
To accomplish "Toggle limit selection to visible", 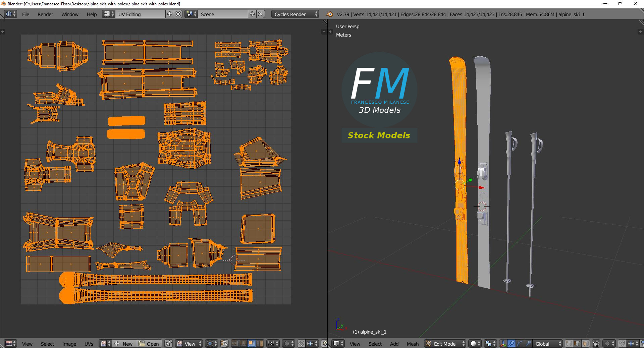I will (596, 344).
